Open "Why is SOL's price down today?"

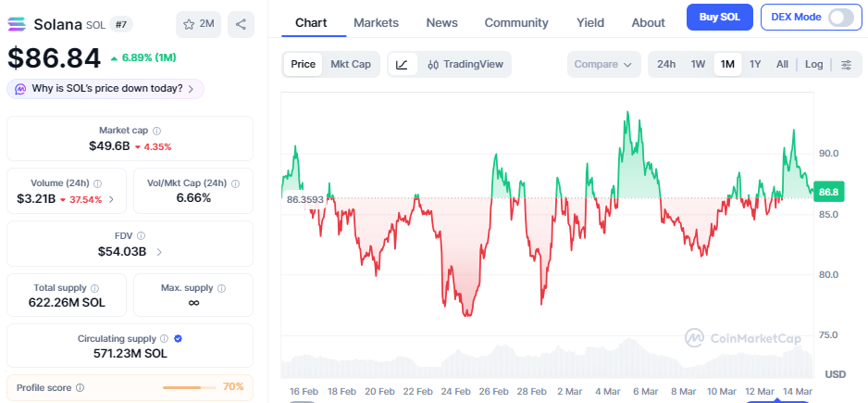(105, 89)
